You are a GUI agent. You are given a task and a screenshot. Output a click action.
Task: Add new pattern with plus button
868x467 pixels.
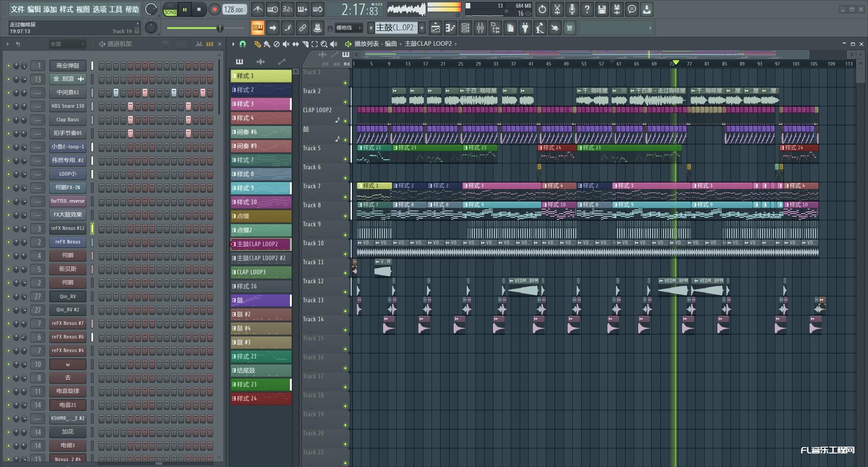pyautogui.click(x=422, y=28)
